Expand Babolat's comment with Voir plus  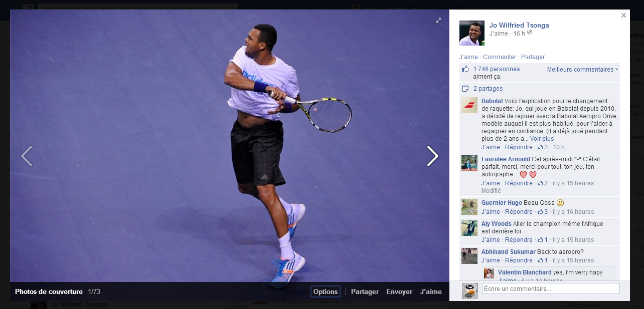(542, 139)
